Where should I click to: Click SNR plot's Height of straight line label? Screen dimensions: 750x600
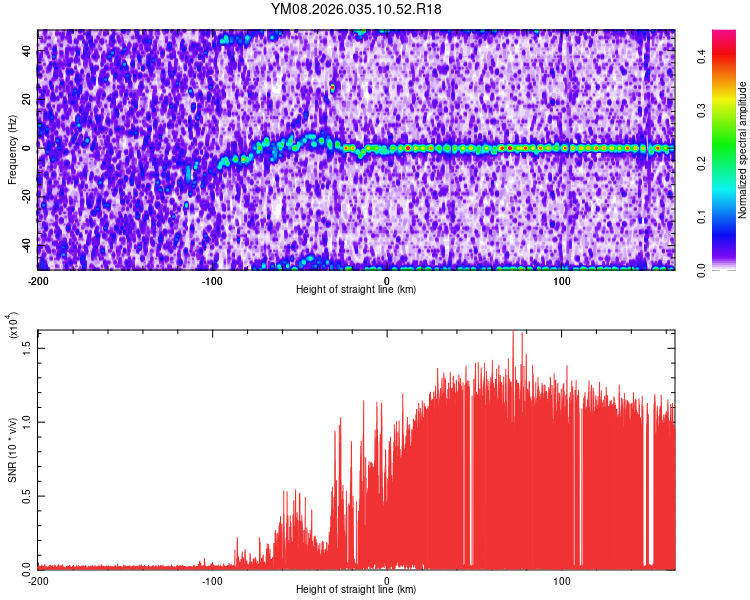click(x=356, y=590)
